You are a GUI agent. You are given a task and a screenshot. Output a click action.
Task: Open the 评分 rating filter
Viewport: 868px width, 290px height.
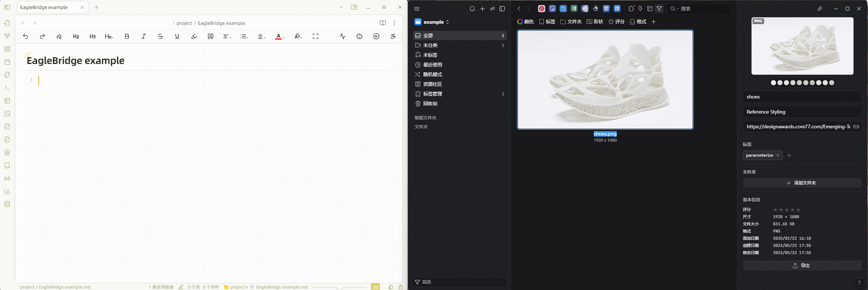(x=616, y=22)
